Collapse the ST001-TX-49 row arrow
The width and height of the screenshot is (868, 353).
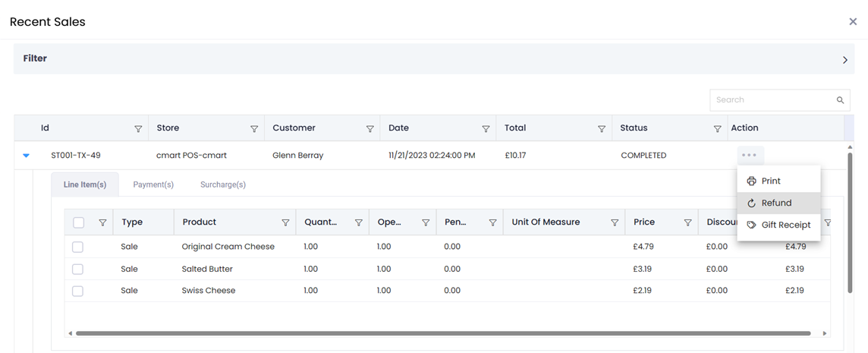point(27,156)
